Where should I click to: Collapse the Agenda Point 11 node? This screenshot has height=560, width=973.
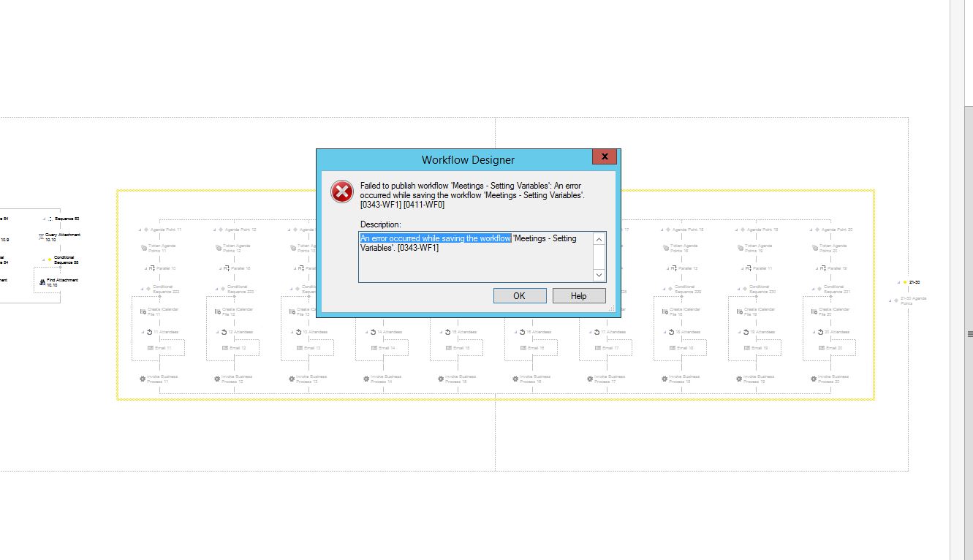coord(139,230)
